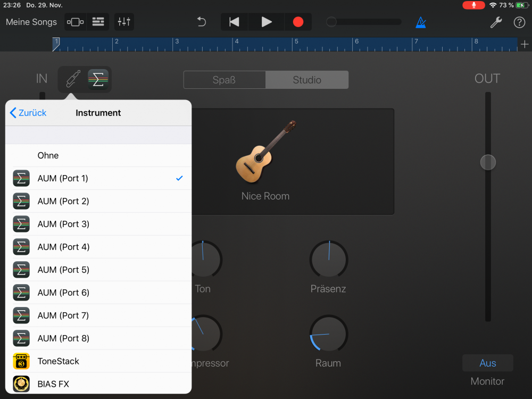Open help with question mark icon
Viewport: 532px width, 399px height.
(519, 22)
